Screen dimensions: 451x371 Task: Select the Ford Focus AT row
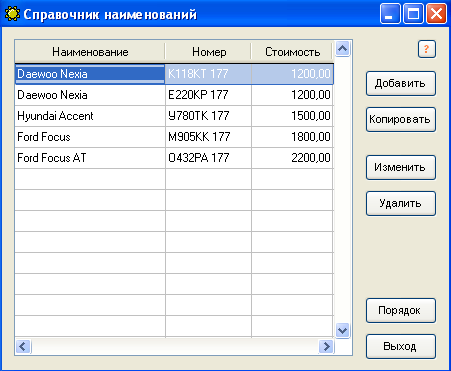tap(174, 158)
